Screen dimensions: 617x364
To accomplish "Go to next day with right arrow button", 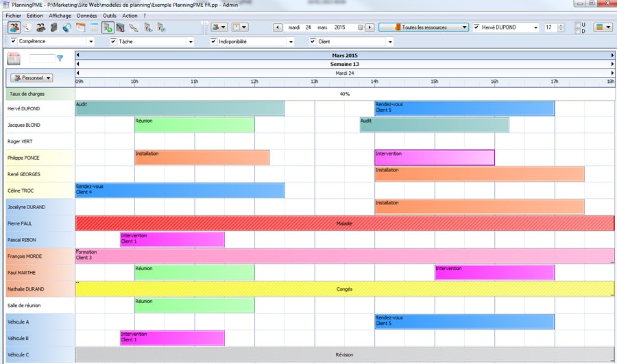I will tap(370, 28).
